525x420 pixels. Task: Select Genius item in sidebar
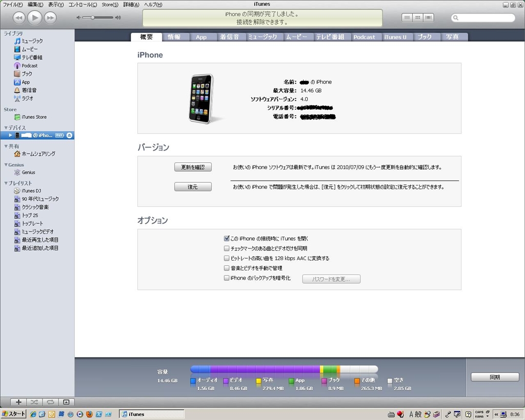[x=25, y=173]
